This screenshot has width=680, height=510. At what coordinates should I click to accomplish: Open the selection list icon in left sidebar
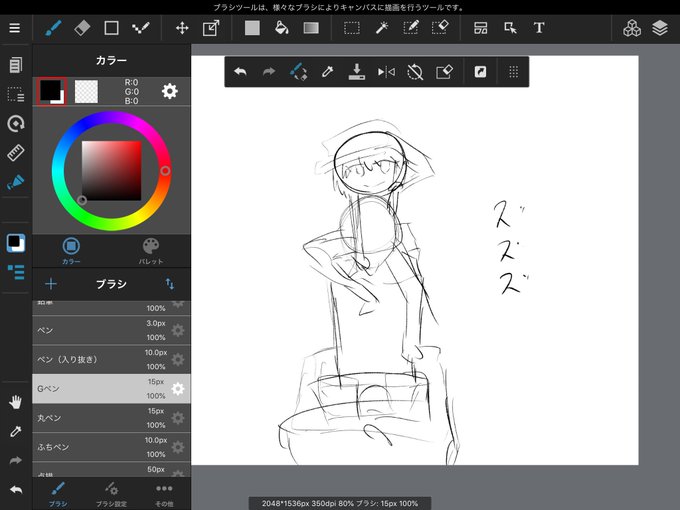click(16, 94)
